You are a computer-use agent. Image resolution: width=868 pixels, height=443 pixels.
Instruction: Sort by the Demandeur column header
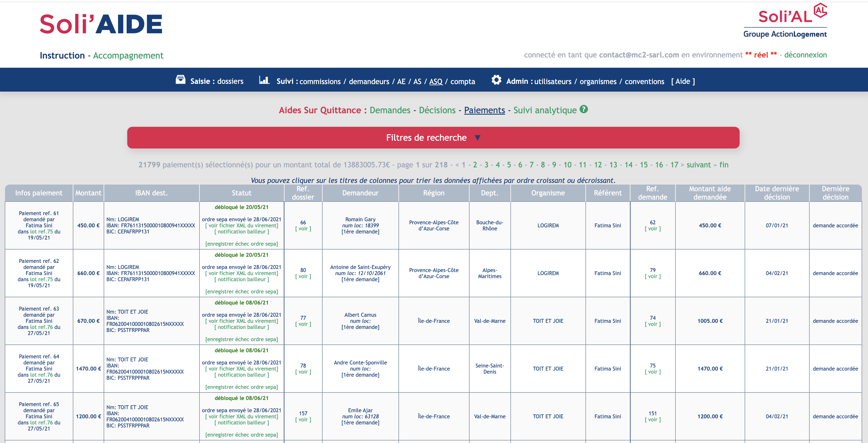click(x=360, y=193)
